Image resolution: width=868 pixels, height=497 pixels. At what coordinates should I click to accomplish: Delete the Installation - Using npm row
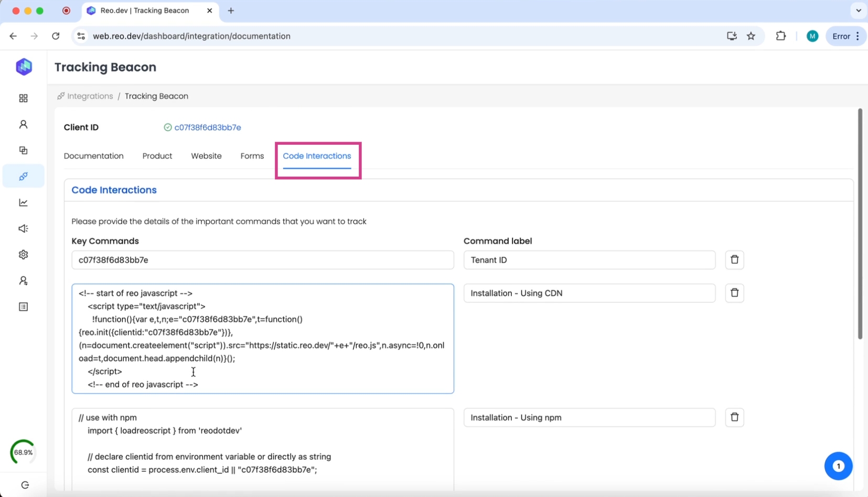tap(734, 417)
